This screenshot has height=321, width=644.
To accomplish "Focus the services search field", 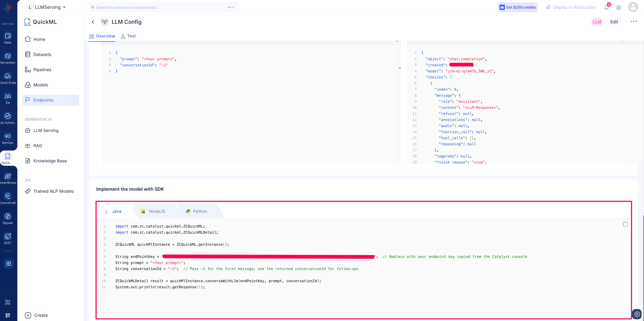I will (x=163, y=7).
